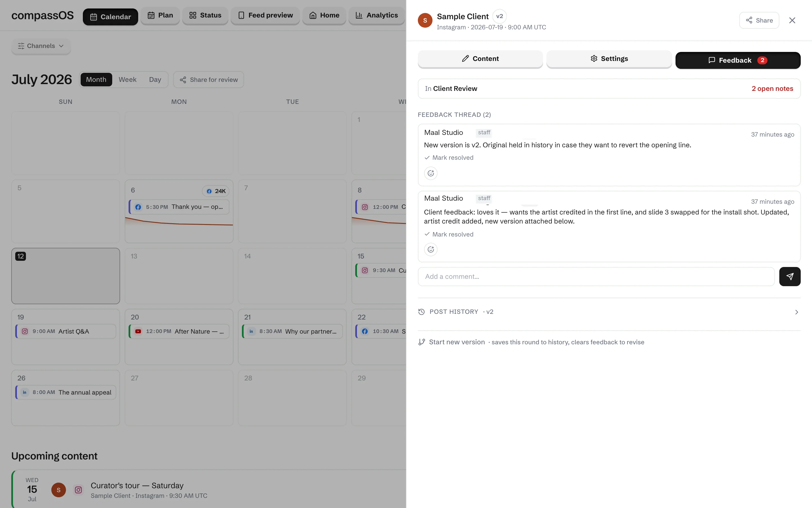Click Sample Client avatar in Upcoming content
Image resolution: width=812 pixels, height=508 pixels.
[x=58, y=490]
